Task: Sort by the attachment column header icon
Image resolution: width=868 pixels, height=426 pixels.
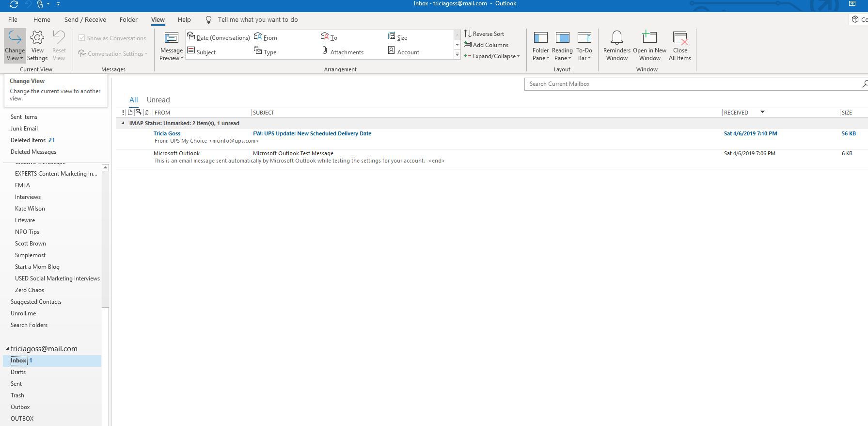Action: 146,113
